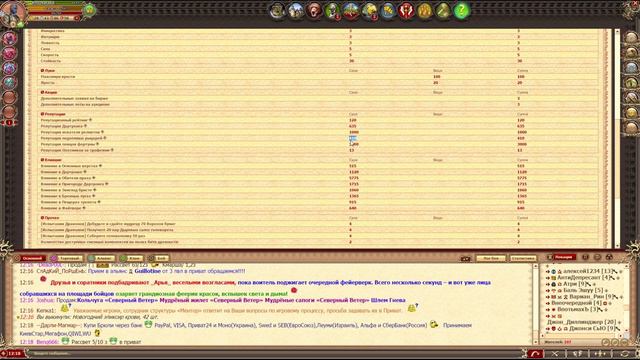Select Баль Эшуу [5] in player list
Screen dimensions: 640x360
(583, 290)
